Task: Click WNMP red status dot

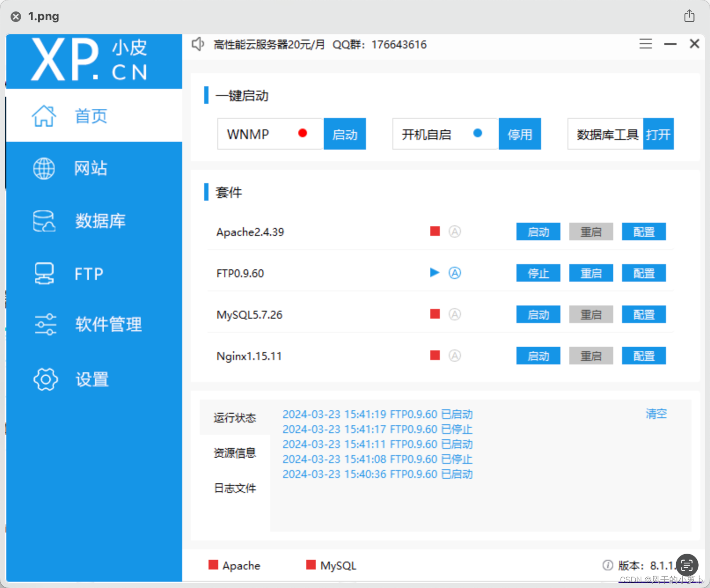Action: coord(303,133)
